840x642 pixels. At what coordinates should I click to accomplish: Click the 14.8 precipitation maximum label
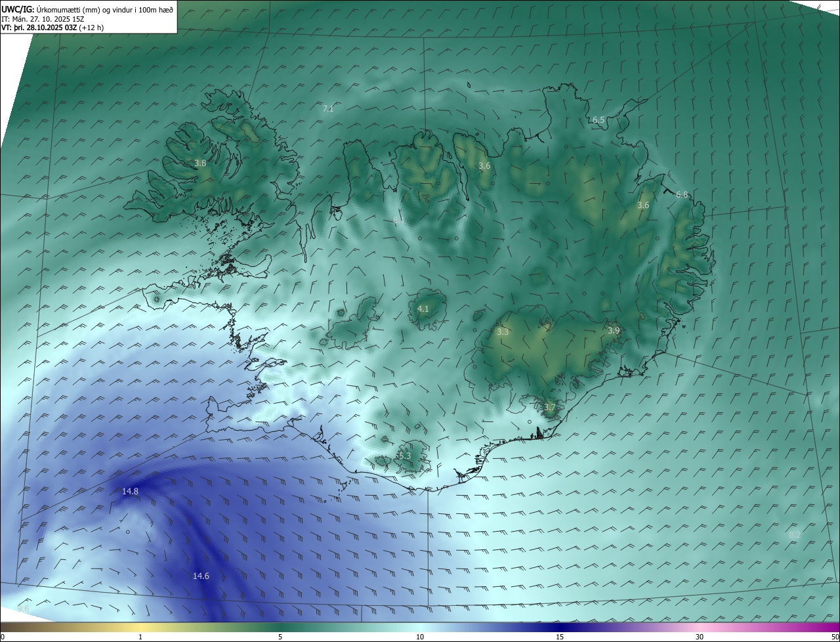(x=130, y=491)
